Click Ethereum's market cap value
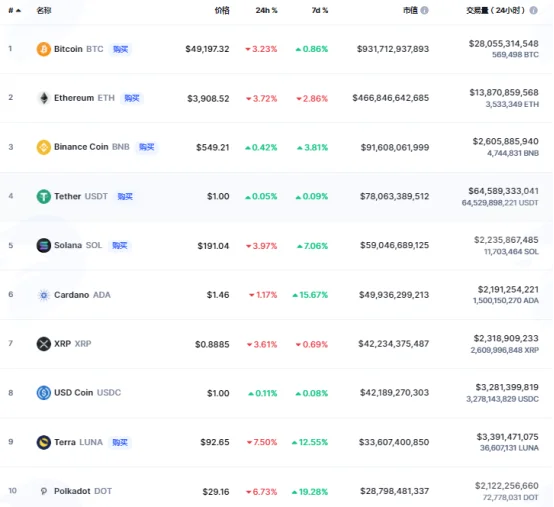554x507 pixels. [x=390, y=98]
